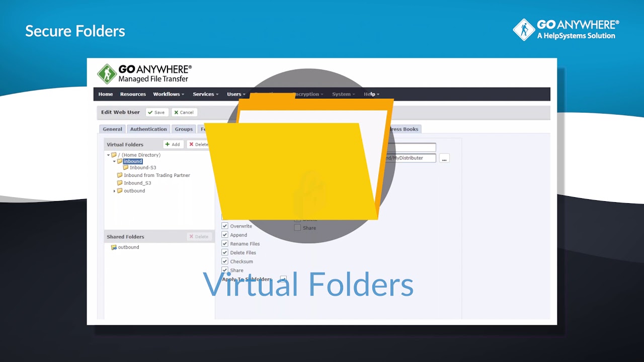
Task: Select the Inbound-S3 subfolder icon
Action: (126, 167)
